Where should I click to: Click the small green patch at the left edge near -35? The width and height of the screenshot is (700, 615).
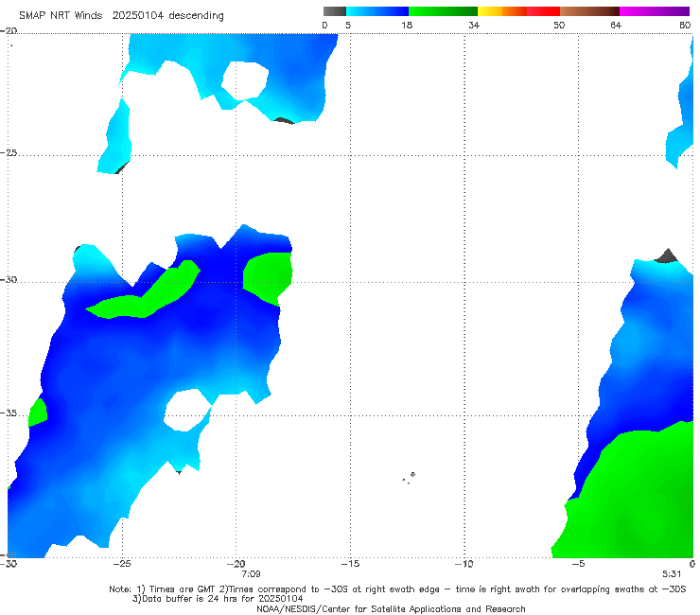tap(38, 413)
